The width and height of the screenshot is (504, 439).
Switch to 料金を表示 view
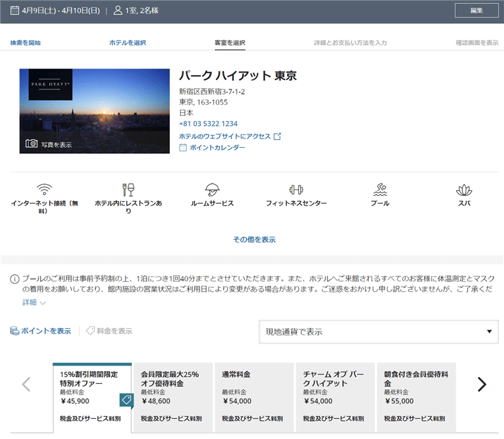point(109,331)
